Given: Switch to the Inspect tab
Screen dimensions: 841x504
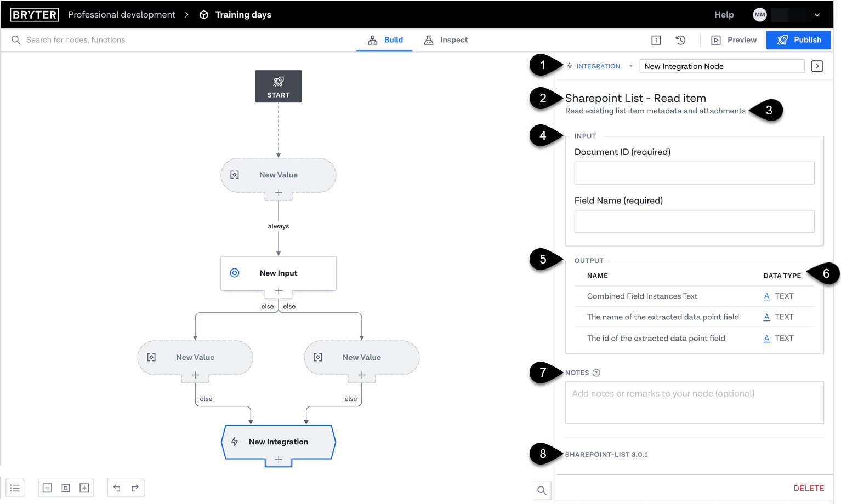Looking at the screenshot, I should 446,40.
